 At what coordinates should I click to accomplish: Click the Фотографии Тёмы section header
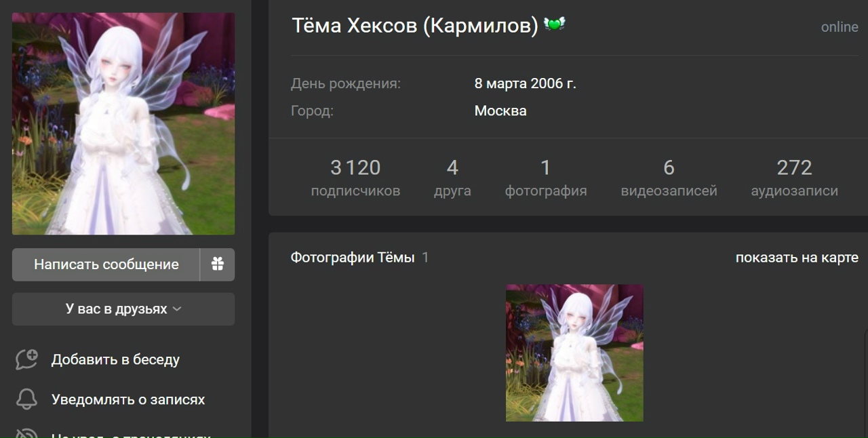[x=352, y=258]
